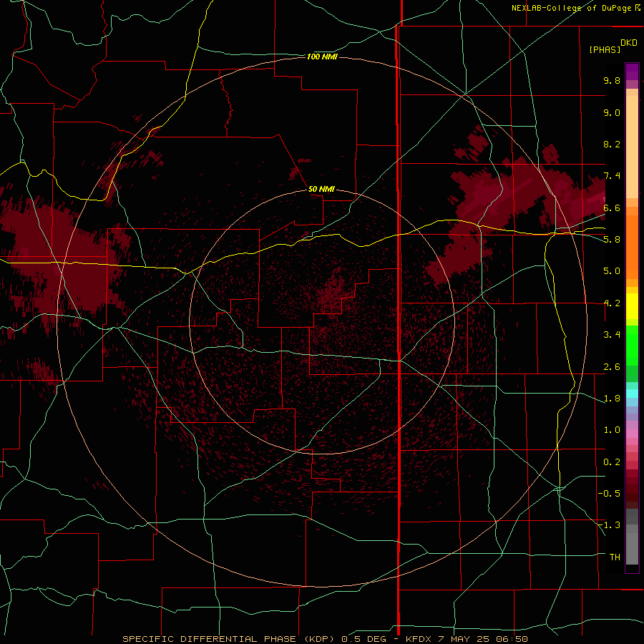Click the 0.2 scale value
This screenshot has height=644, width=644.
click(612, 462)
